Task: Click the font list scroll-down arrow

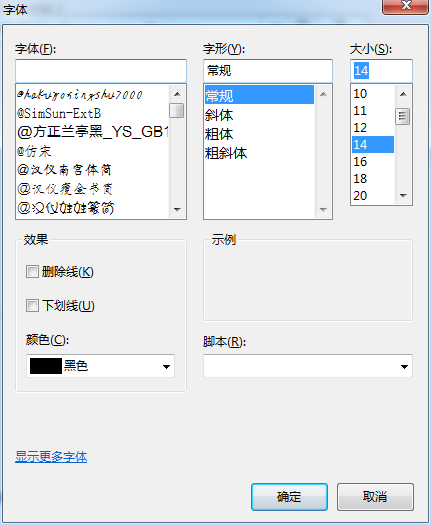Action: click(177, 210)
